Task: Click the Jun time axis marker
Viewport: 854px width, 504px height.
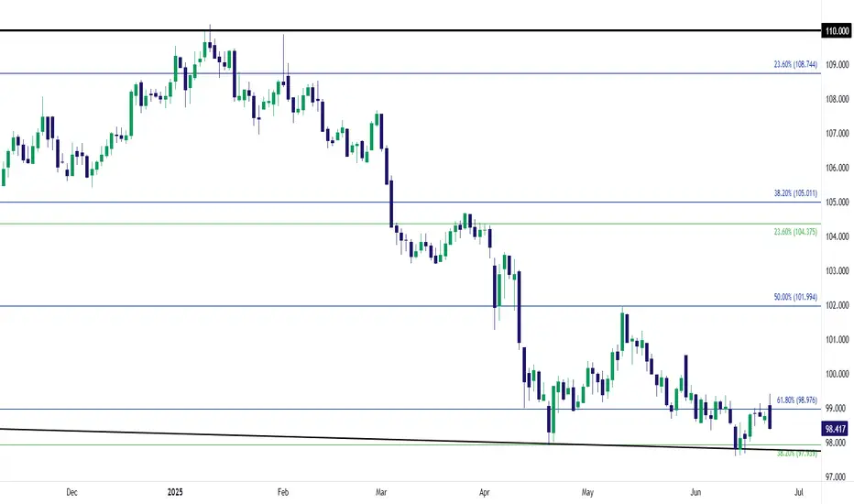Action: pyautogui.click(x=695, y=492)
